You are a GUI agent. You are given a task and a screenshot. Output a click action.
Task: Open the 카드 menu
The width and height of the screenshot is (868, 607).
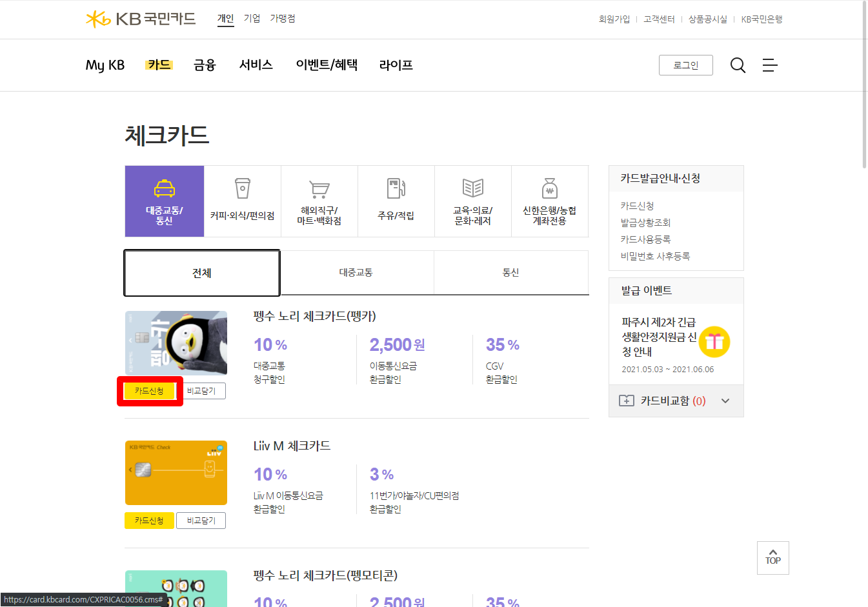click(x=159, y=65)
